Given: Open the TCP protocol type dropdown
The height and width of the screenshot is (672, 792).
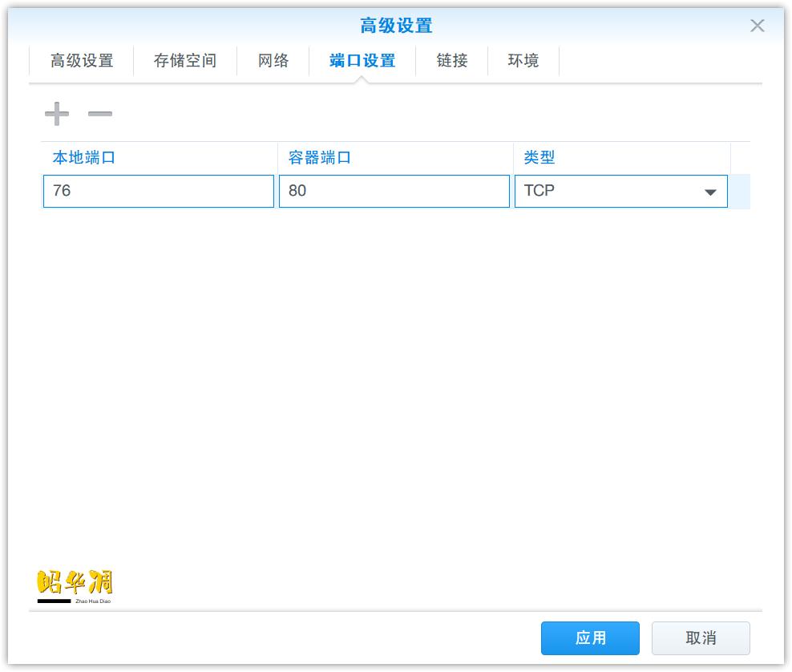Looking at the screenshot, I should point(621,191).
